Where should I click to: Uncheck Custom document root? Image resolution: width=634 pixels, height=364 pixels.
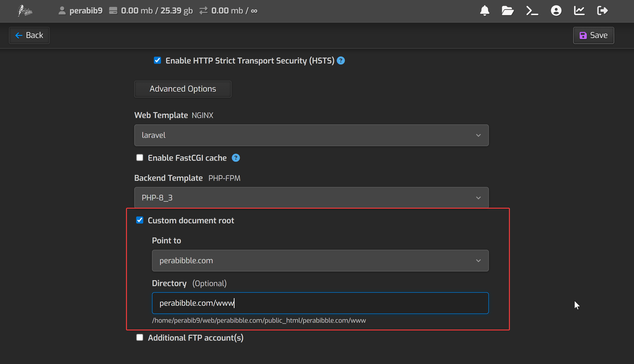point(140,220)
